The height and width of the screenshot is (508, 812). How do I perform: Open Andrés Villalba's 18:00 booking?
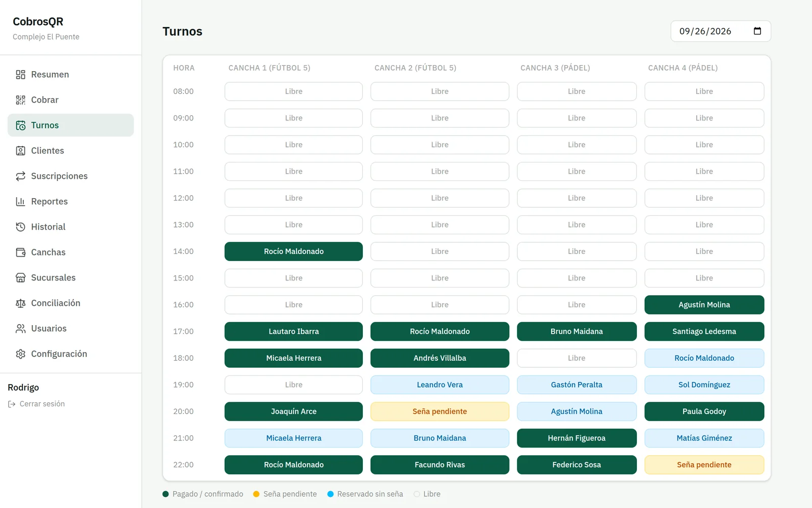coord(440,358)
